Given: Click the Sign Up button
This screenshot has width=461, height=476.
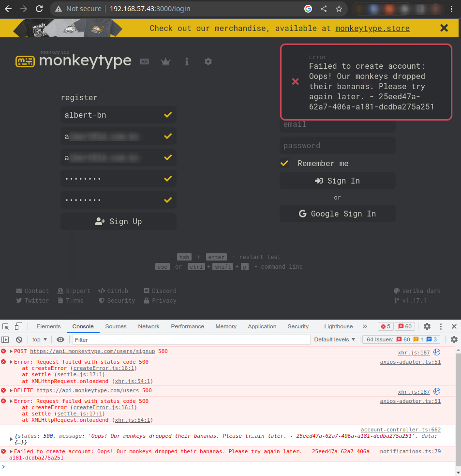Looking at the screenshot, I should [x=119, y=221].
